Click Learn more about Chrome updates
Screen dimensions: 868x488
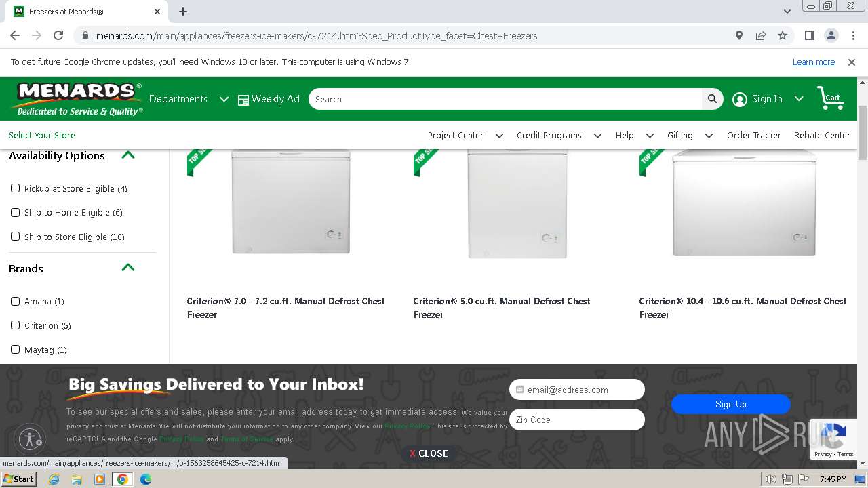pos(814,62)
